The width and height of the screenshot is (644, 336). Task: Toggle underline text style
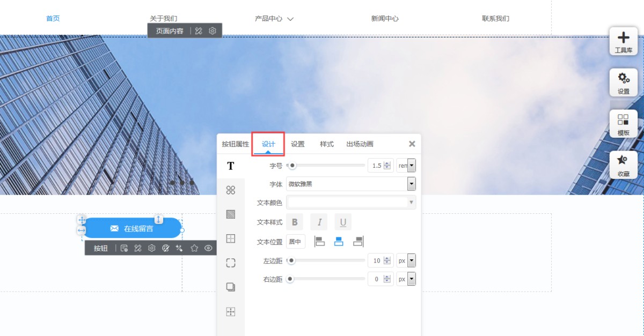click(343, 222)
